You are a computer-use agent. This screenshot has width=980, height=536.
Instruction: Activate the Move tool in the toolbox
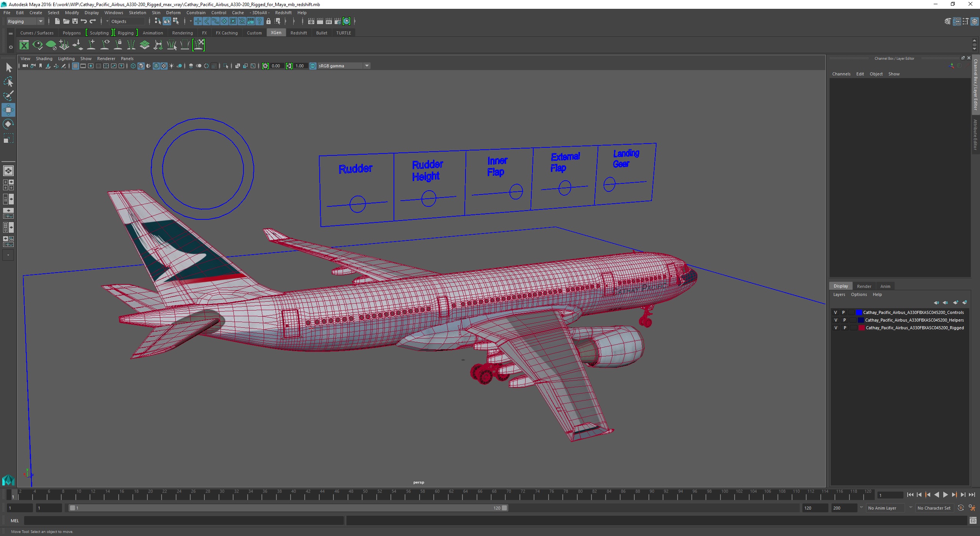(x=8, y=110)
